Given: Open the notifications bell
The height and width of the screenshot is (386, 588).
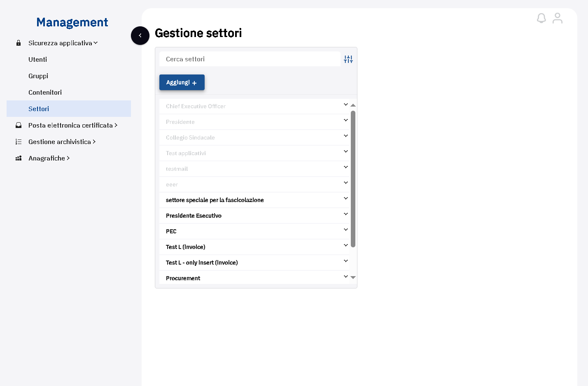Looking at the screenshot, I should [541, 18].
